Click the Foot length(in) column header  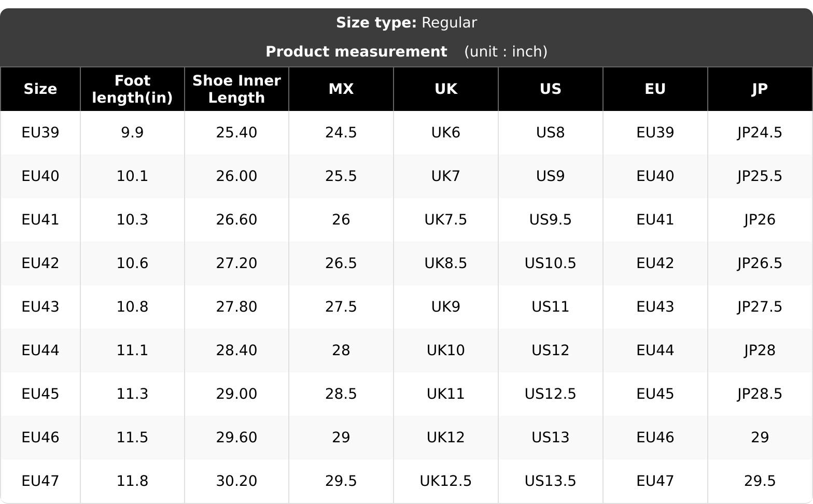(132, 89)
